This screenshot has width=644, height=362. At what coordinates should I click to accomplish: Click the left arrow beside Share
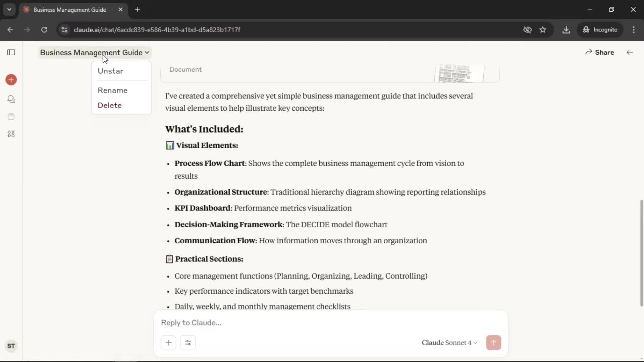click(x=630, y=52)
